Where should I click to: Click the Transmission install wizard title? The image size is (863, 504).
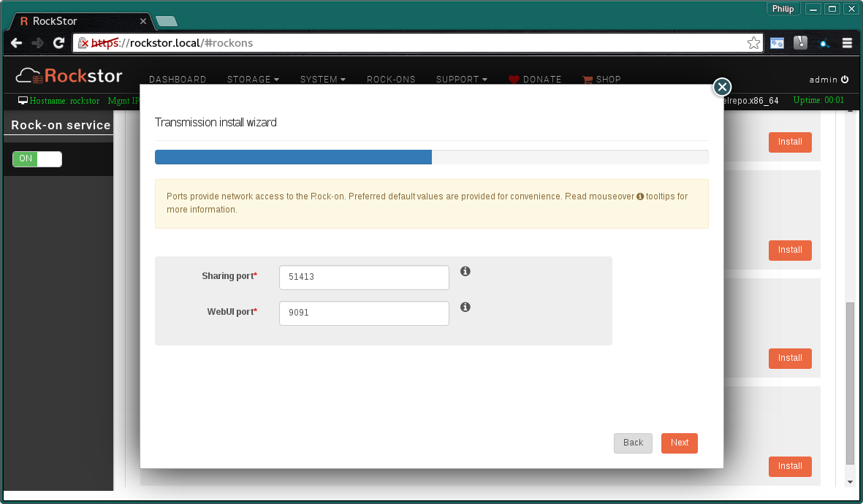click(216, 122)
